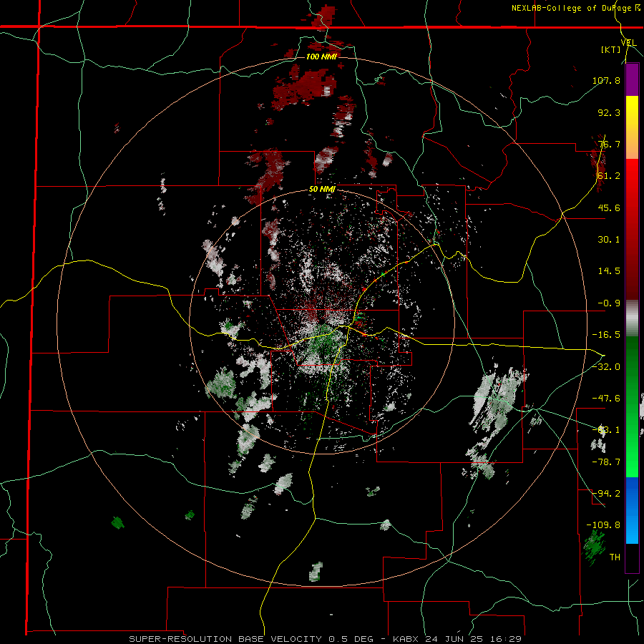
Task: Pick the purple segment of the velocity bar
Action: [632, 79]
